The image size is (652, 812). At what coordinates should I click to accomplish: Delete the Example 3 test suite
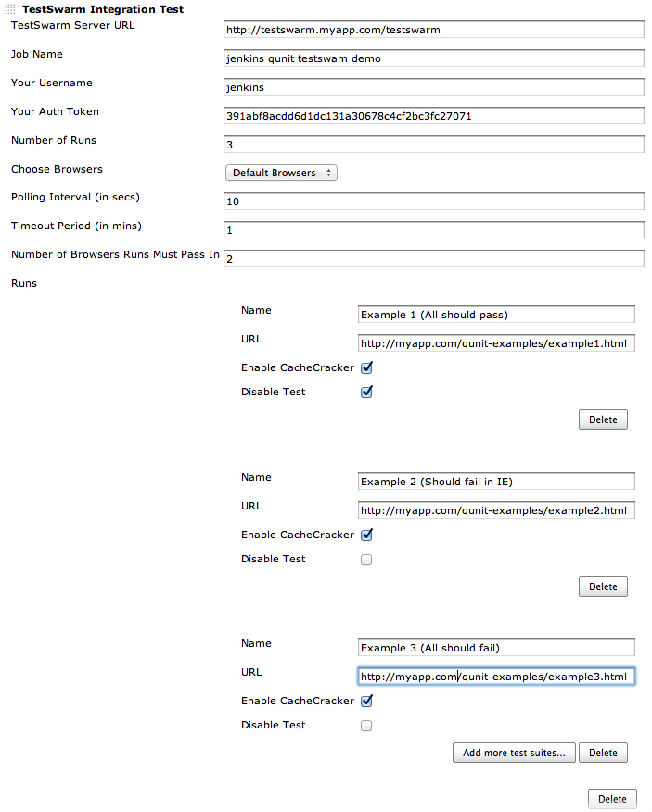603,753
